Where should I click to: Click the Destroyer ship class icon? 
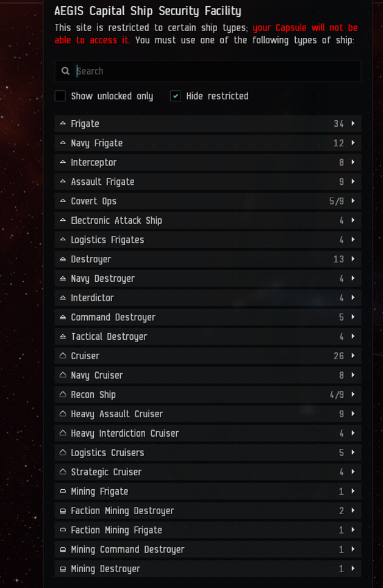(63, 259)
